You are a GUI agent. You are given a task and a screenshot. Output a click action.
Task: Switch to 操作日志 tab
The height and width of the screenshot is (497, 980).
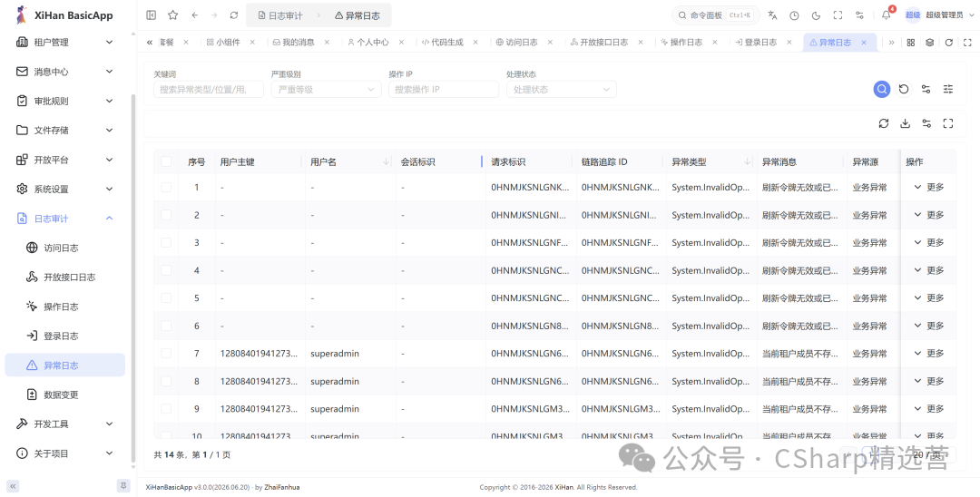point(681,43)
